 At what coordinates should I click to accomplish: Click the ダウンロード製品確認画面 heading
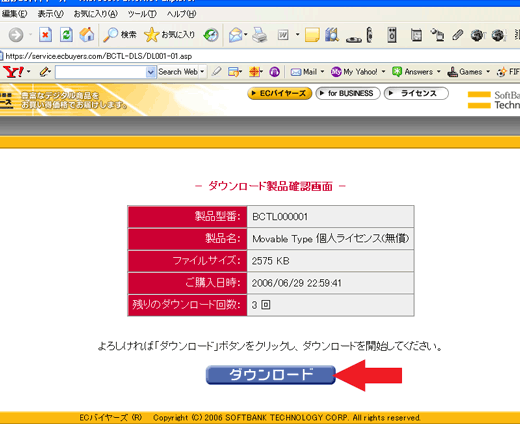[270, 186]
